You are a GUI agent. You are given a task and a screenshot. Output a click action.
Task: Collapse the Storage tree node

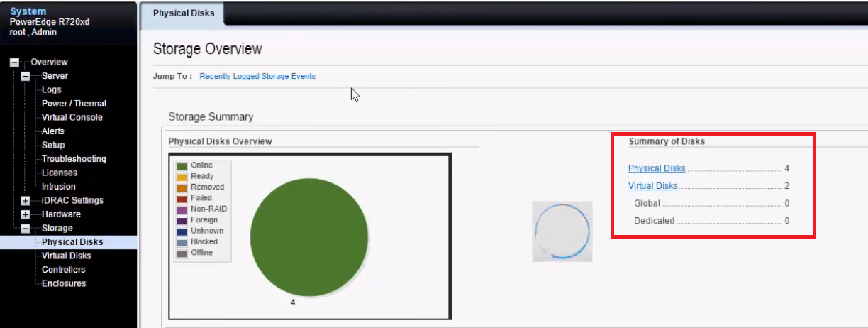pyautogui.click(x=26, y=229)
